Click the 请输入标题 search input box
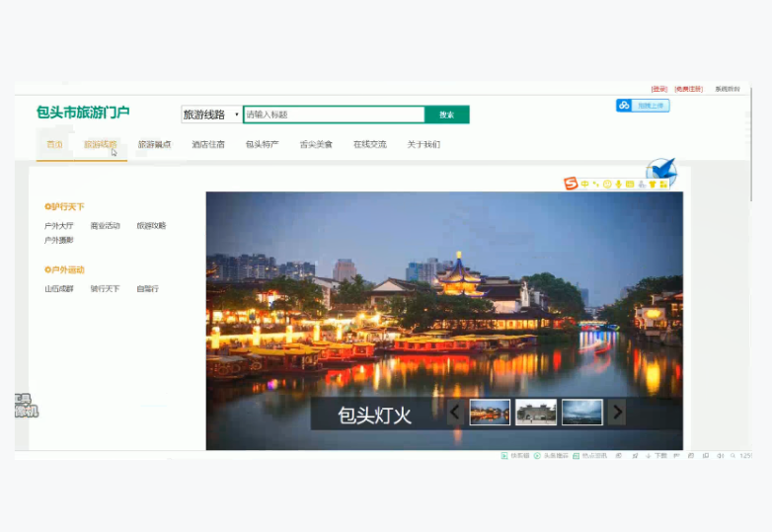This screenshot has width=772, height=532. [334, 114]
